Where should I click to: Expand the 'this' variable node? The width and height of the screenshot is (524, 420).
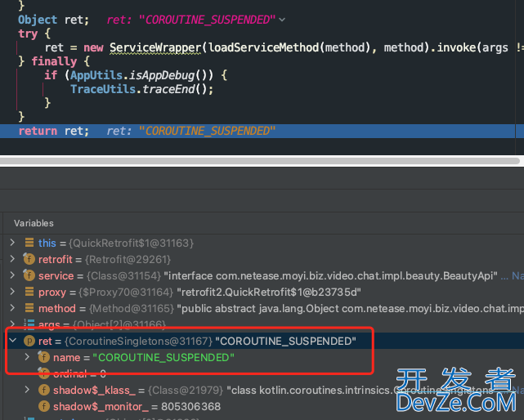[12, 242]
